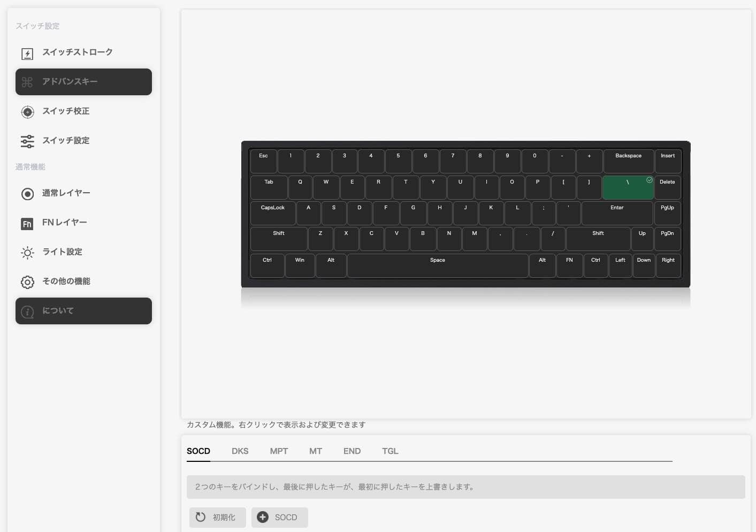Open スイッチ設定 sliders icon
Image resolution: width=756 pixels, height=532 pixels.
(27, 141)
